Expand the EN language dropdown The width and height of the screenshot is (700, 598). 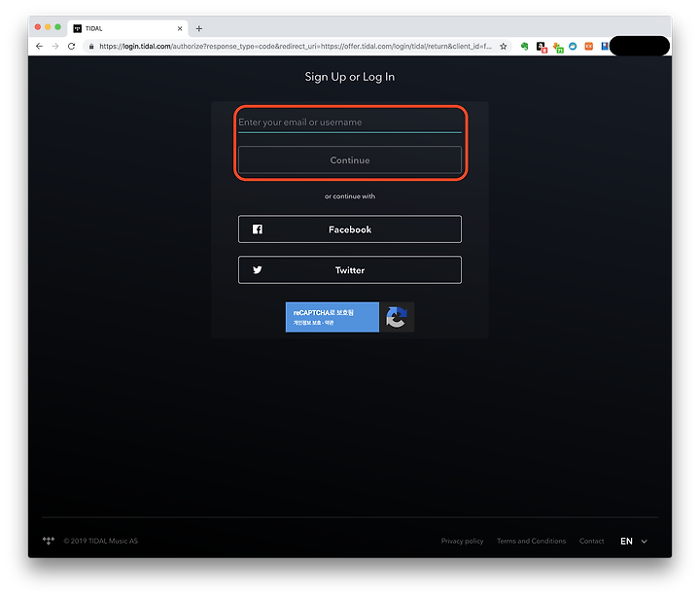[634, 541]
